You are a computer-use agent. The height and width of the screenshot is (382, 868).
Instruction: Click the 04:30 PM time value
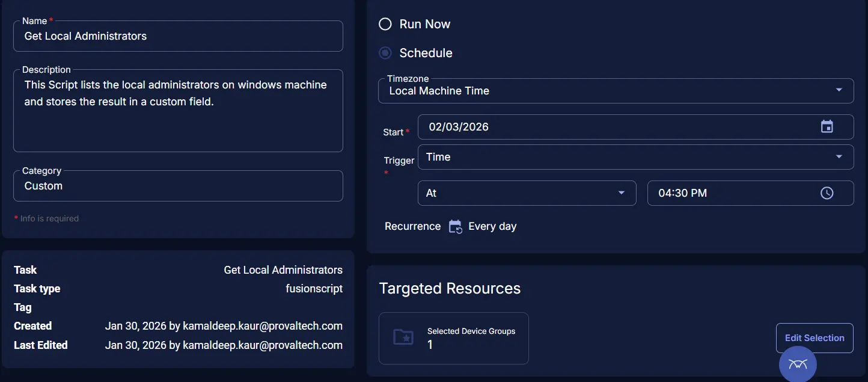(682, 193)
